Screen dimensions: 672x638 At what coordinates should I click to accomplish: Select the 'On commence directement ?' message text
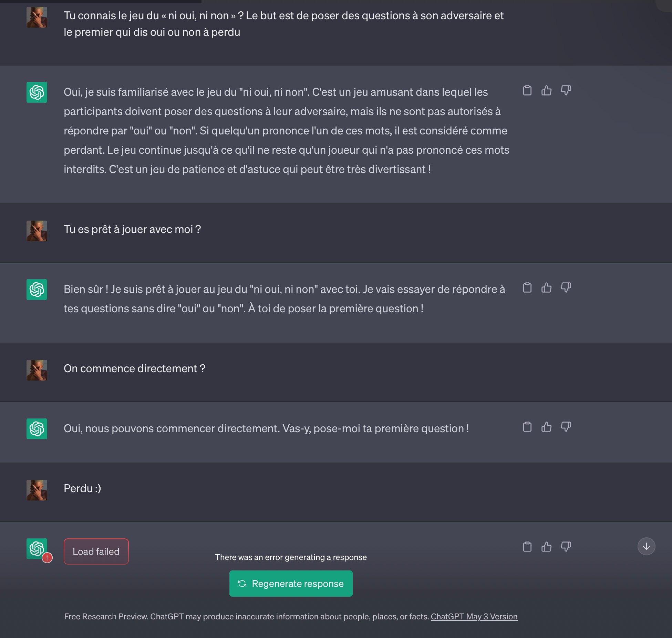(x=135, y=369)
